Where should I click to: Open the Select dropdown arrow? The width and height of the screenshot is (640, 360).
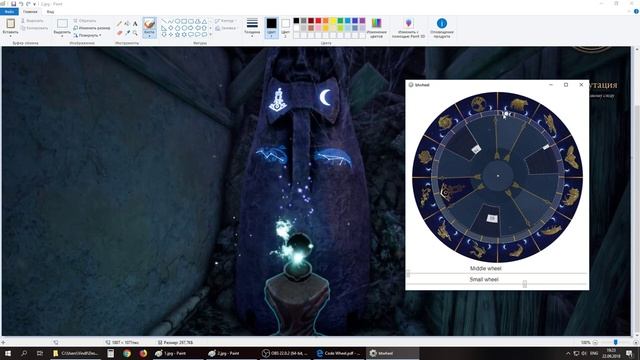tap(62, 36)
